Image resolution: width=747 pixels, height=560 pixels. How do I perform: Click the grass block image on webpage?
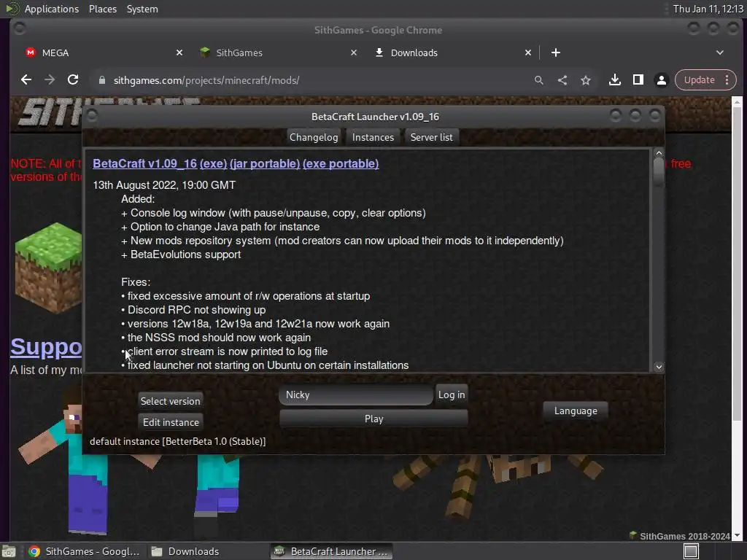point(48,267)
